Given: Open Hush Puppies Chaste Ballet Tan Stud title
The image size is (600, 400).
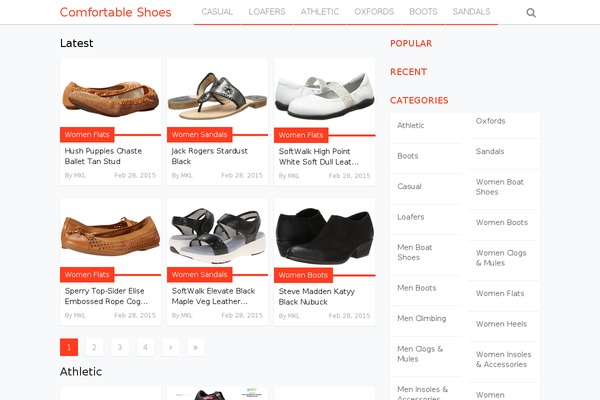Looking at the screenshot, I should [103, 156].
